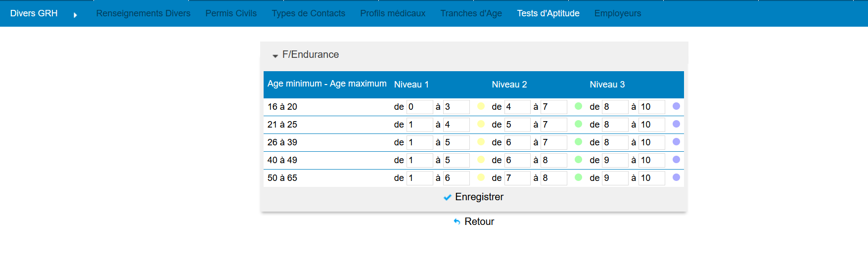This screenshot has width=868, height=263.
Task: Switch to the Permis Civils tab
Action: coord(231,13)
